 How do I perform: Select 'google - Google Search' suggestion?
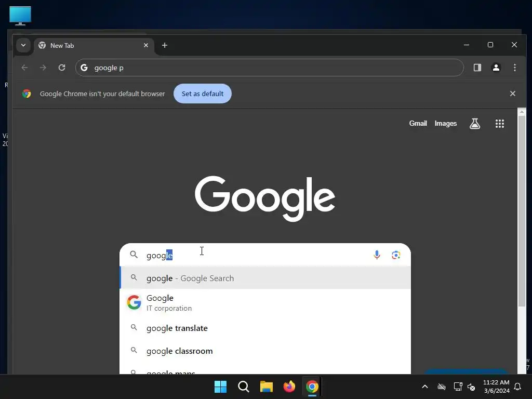[x=265, y=278]
